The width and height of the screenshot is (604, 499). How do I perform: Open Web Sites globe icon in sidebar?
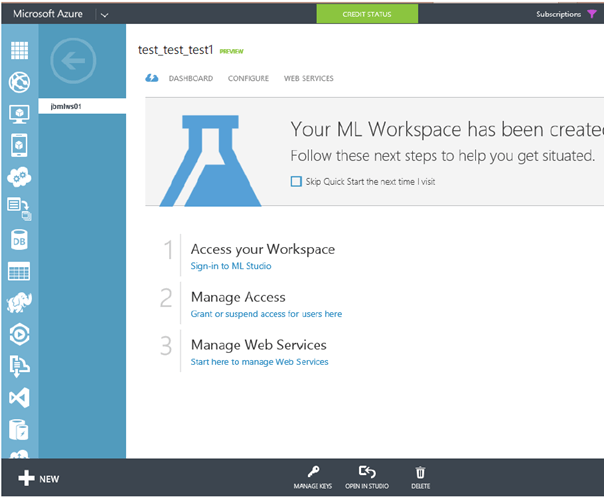point(19,82)
